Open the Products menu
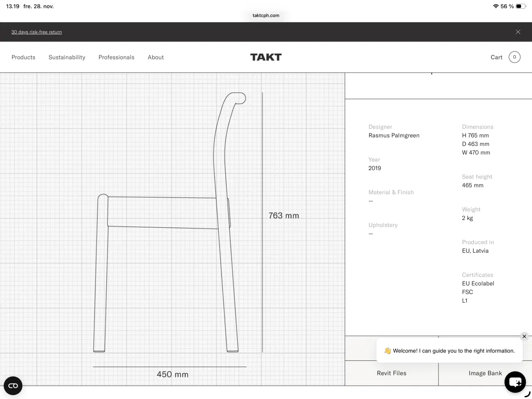532x399 pixels. (23, 57)
